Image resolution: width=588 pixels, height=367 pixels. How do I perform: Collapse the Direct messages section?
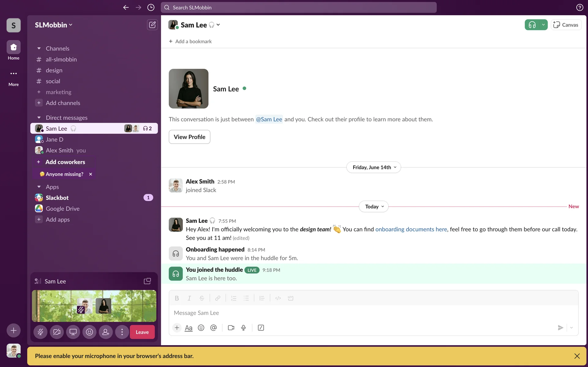tap(39, 118)
